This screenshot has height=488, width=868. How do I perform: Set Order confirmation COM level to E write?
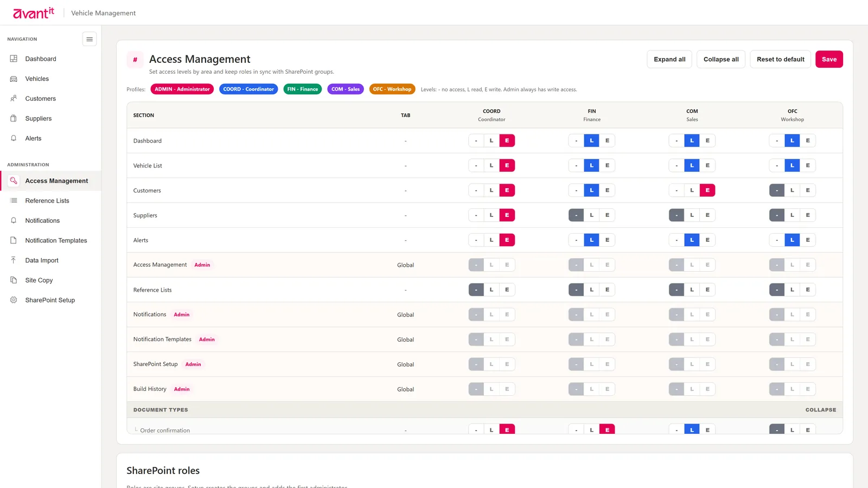point(707,429)
